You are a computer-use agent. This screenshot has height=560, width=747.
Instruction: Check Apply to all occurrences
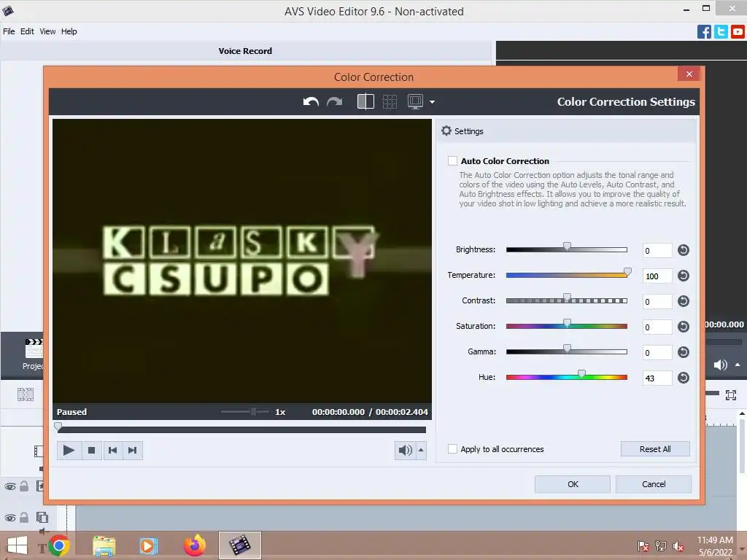452,448
